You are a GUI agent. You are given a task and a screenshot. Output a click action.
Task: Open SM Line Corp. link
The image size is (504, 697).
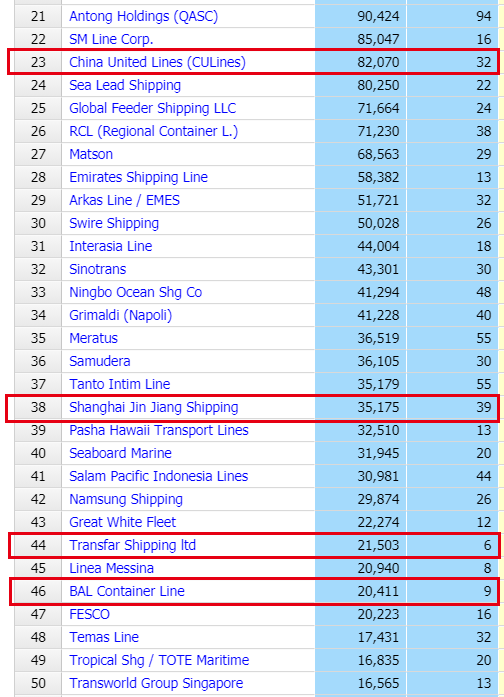pyautogui.click(x=111, y=39)
